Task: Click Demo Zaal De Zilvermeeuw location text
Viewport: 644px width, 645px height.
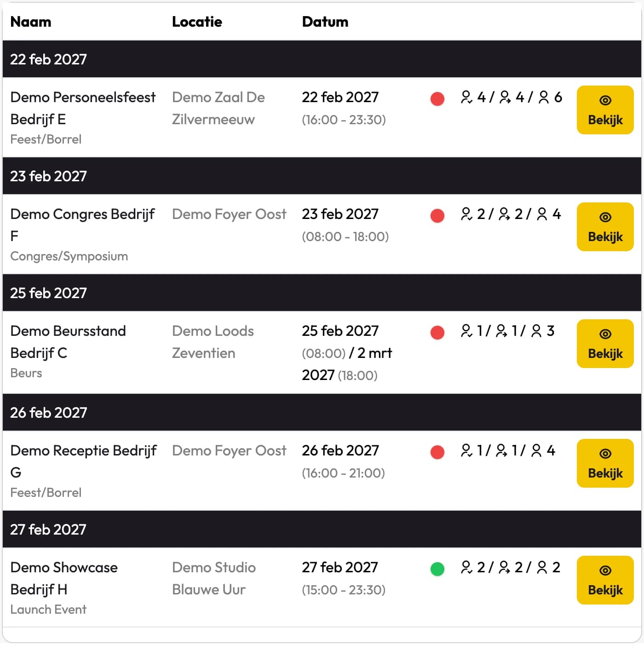Action: click(x=218, y=108)
